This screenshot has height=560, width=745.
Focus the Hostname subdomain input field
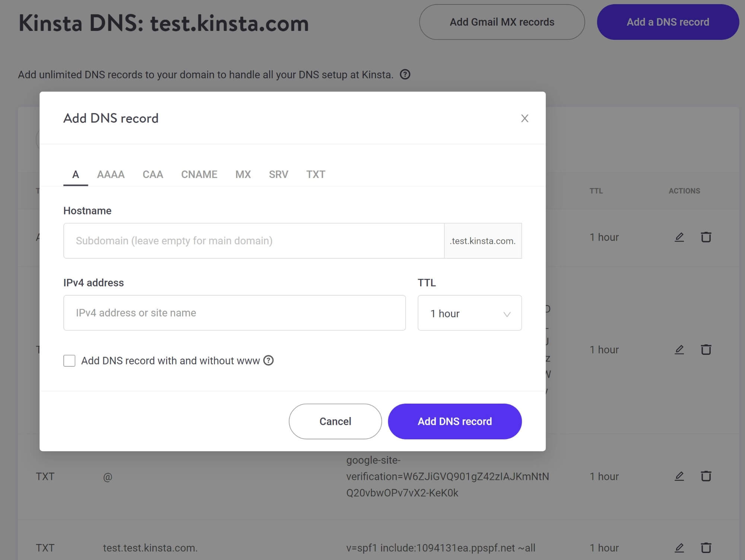pos(254,241)
